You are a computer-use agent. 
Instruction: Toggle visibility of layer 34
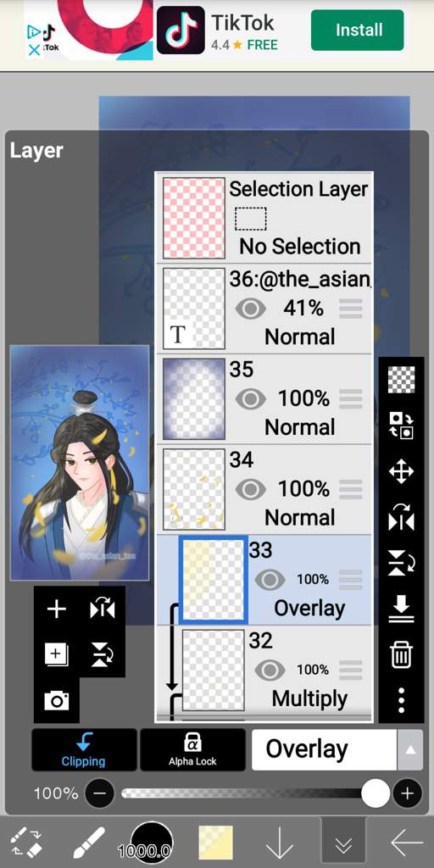(x=251, y=489)
